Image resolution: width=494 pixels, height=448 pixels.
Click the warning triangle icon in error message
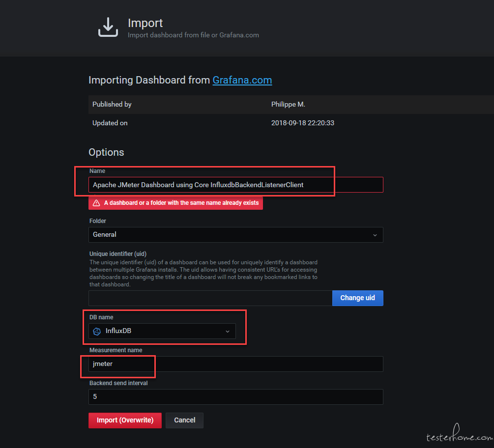[x=96, y=203]
